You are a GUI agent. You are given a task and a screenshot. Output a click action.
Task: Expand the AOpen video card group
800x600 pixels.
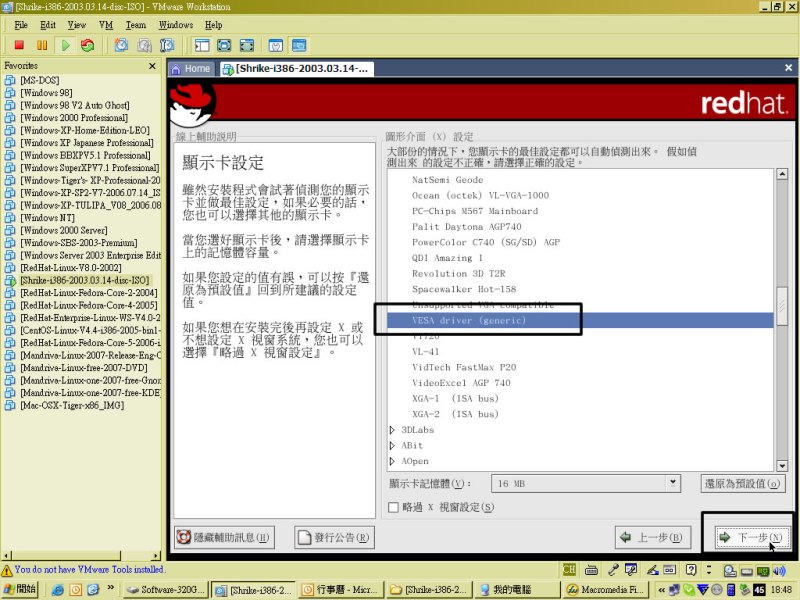pos(392,461)
